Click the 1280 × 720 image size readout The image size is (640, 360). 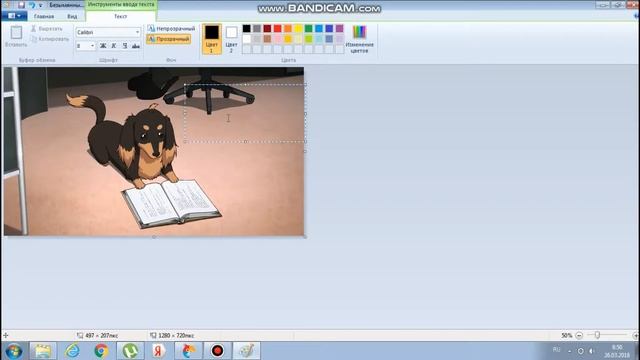tap(176, 336)
